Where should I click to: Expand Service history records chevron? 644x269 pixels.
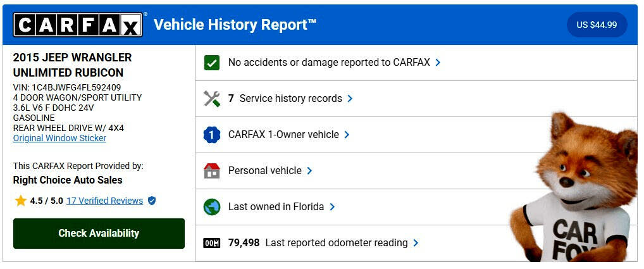(x=350, y=99)
